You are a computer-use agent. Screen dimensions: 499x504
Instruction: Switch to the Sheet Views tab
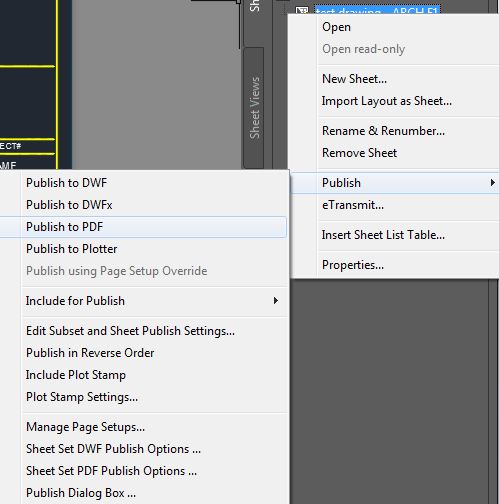pos(254,108)
